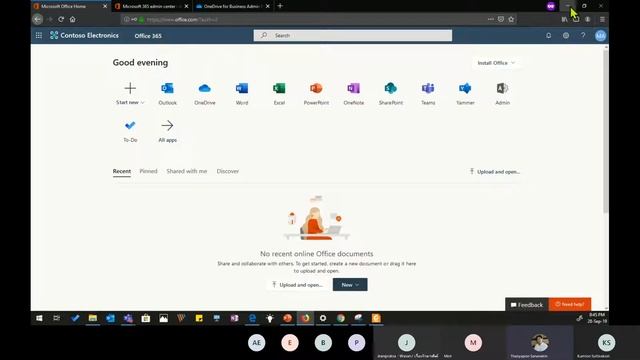Open the Windows Start menu
Image resolution: width=640 pixels, height=360 pixels.
(39, 318)
